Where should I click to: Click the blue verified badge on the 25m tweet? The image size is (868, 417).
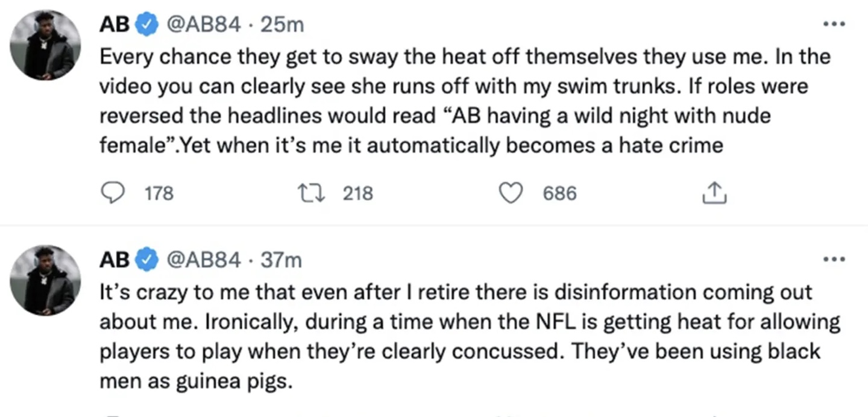pyautogui.click(x=146, y=25)
